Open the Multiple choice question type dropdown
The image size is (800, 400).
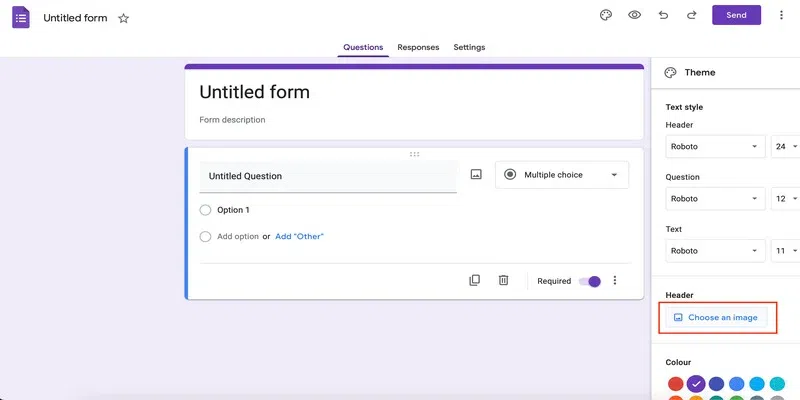(562, 175)
